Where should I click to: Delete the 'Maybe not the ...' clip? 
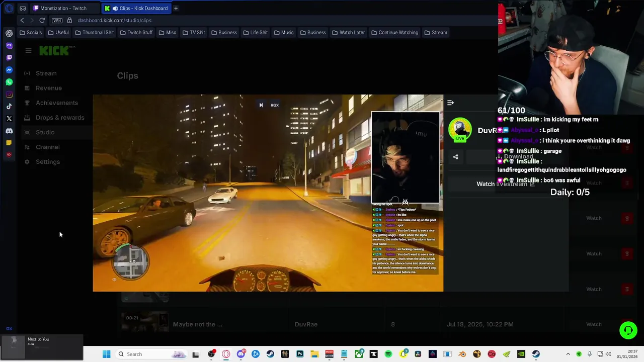click(627, 324)
